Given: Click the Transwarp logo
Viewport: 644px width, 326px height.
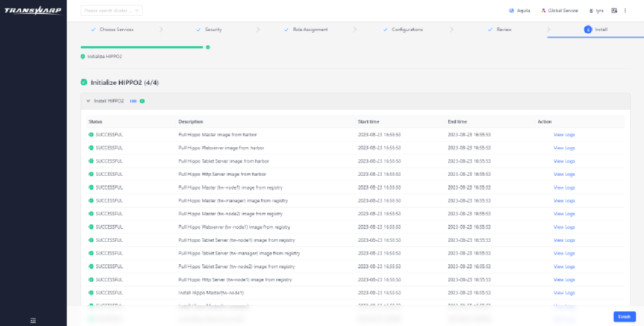Looking at the screenshot, I should pos(33,10).
